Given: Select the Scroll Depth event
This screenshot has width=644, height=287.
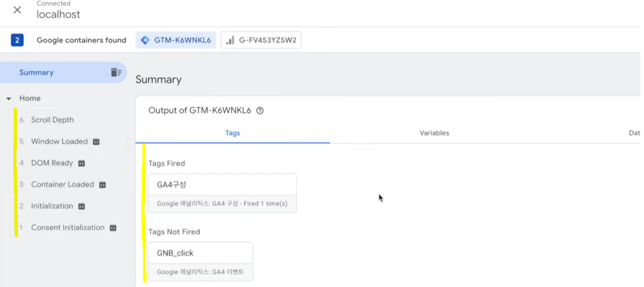Looking at the screenshot, I should coord(52,120).
